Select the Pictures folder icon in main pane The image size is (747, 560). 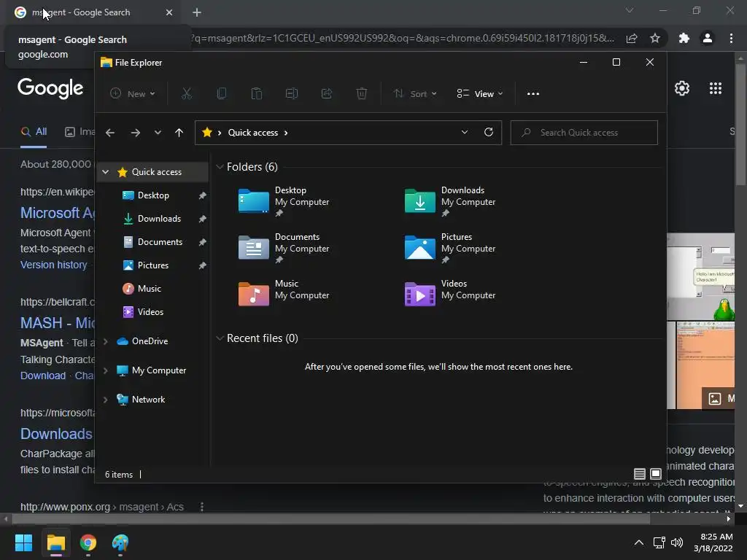click(x=419, y=247)
